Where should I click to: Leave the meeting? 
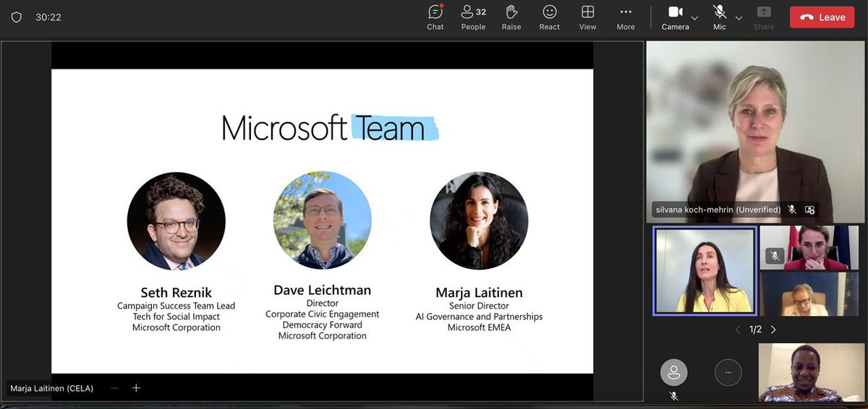(822, 17)
